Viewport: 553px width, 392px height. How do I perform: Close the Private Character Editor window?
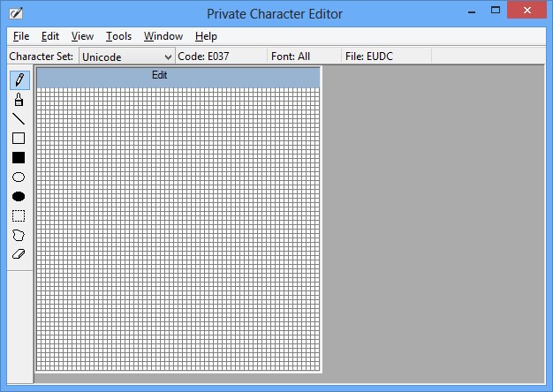(x=527, y=11)
